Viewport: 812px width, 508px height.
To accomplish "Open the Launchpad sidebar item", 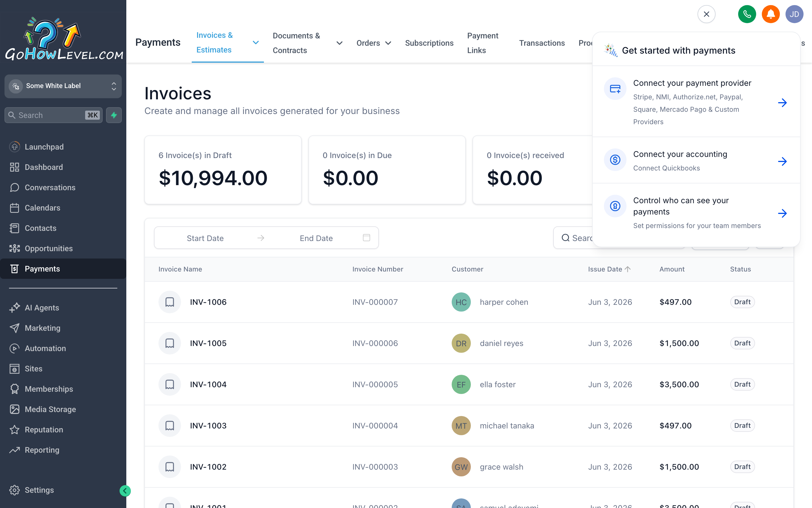I will pos(63,147).
